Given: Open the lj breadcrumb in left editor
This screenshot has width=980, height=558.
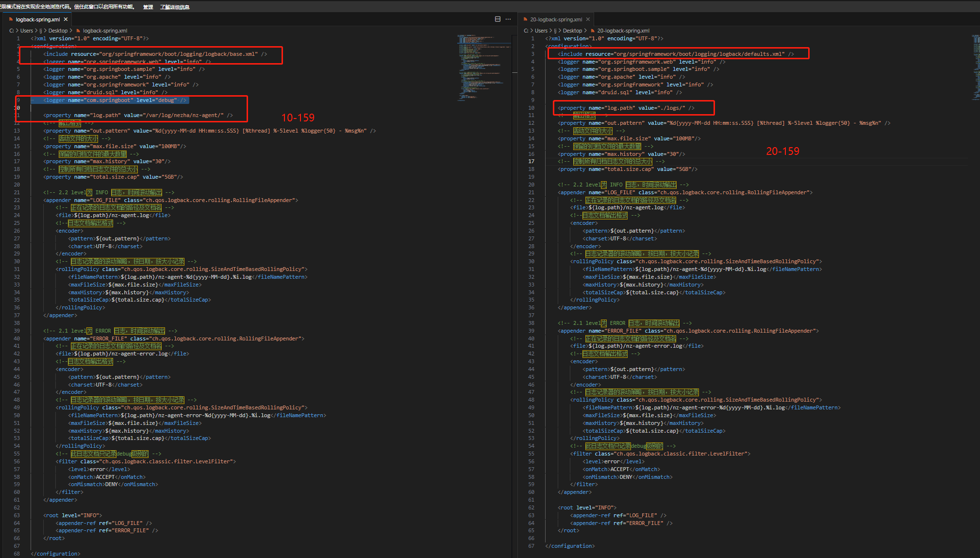Looking at the screenshot, I should [41, 31].
